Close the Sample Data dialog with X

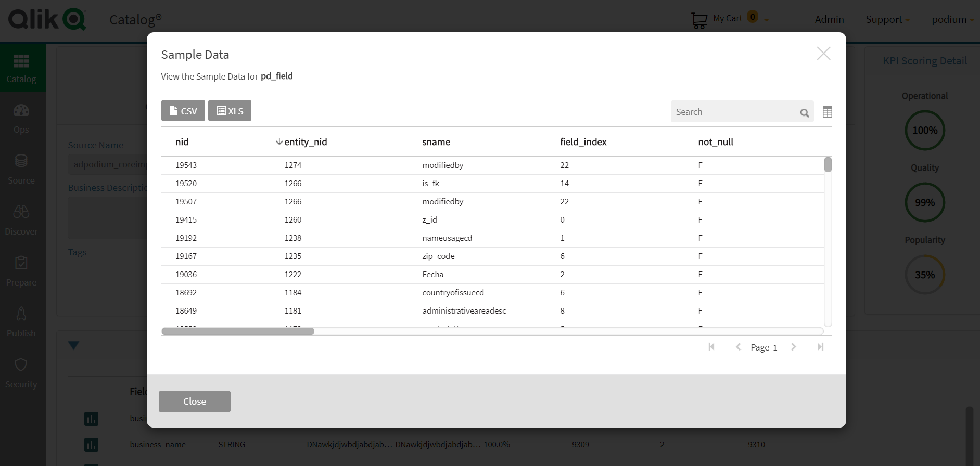(823, 54)
